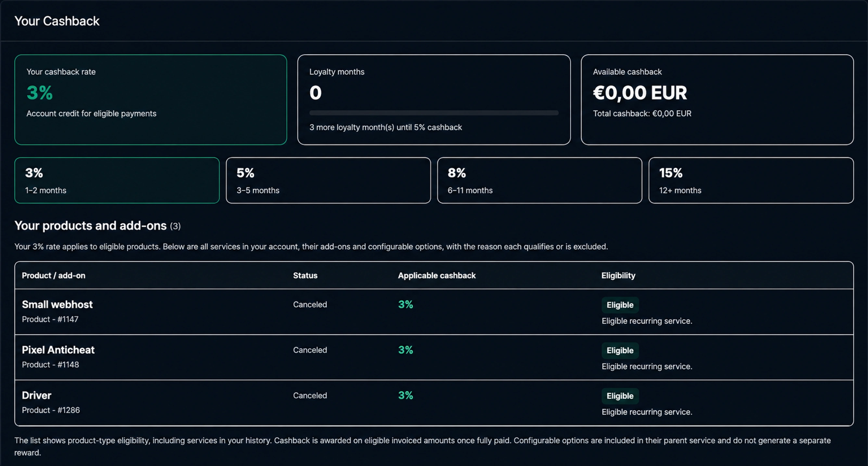Click the footnote about product-type eligibility
868x466 pixels.
click(423, 447)
